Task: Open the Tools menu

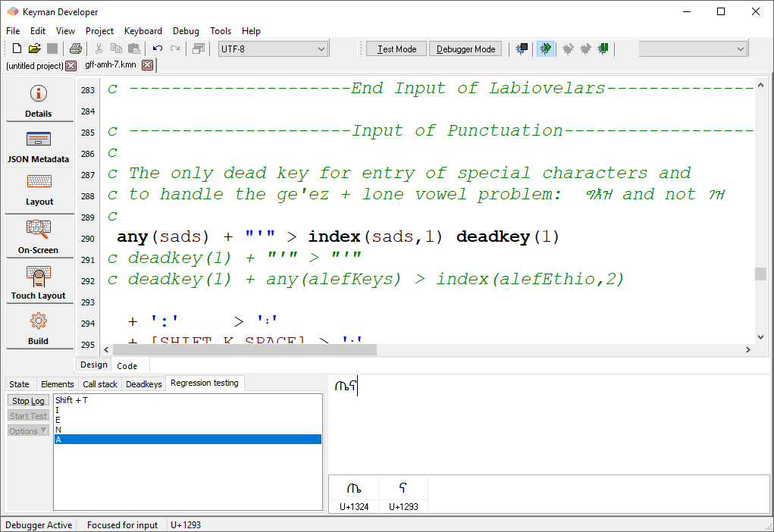Action: (x=220, y=30)
